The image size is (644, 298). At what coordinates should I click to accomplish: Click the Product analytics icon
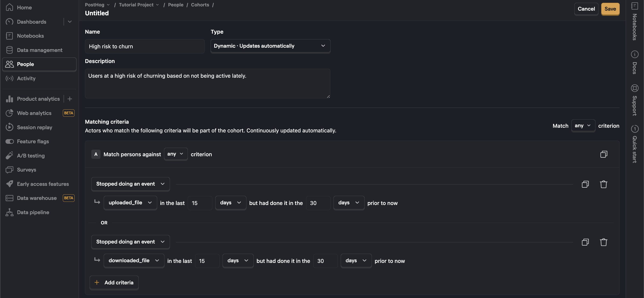coord(9,99)
